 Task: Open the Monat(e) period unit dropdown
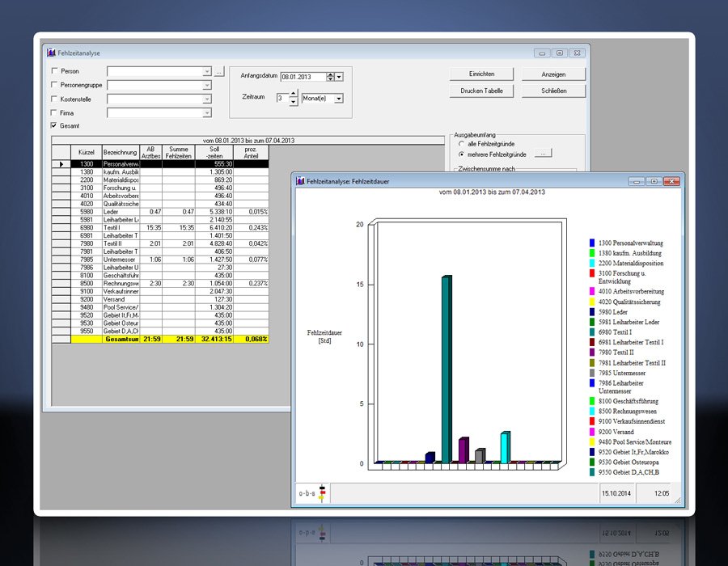(338, 98)
